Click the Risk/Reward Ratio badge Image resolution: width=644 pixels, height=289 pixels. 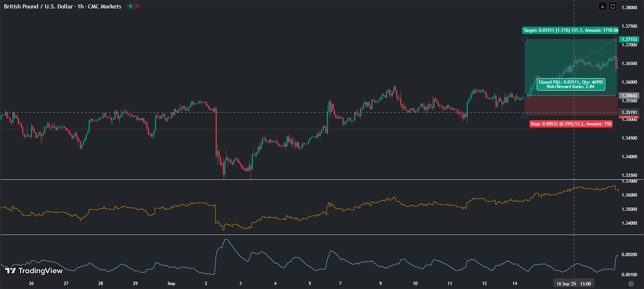point(570,87)
